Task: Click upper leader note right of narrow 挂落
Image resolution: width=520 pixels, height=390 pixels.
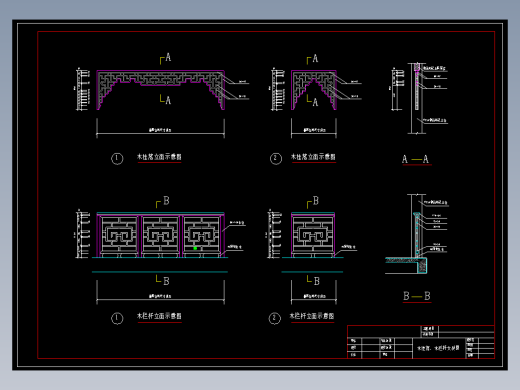Action: (355, 82)
